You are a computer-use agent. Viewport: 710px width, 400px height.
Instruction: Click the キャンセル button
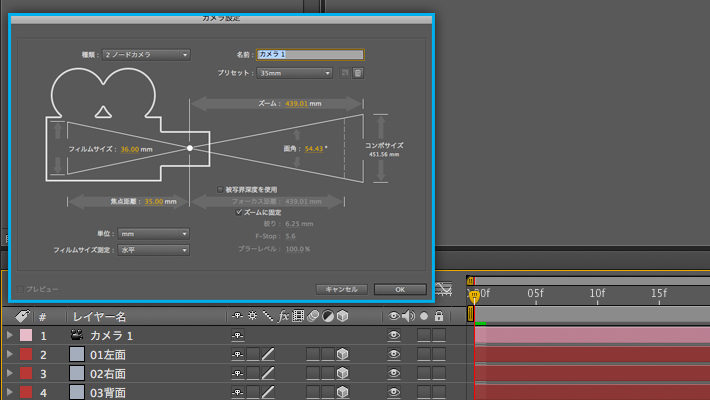point(342,289)
